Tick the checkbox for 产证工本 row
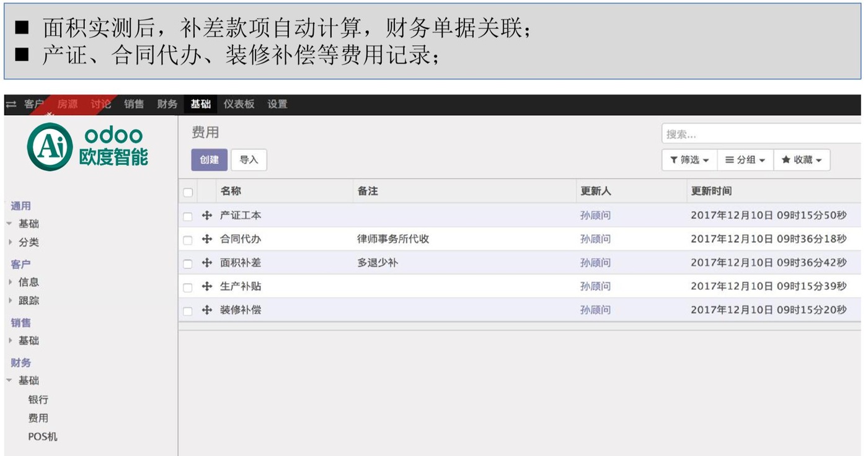Image resolution: width=868 pixels, height=456 pixels. (188, 216)
